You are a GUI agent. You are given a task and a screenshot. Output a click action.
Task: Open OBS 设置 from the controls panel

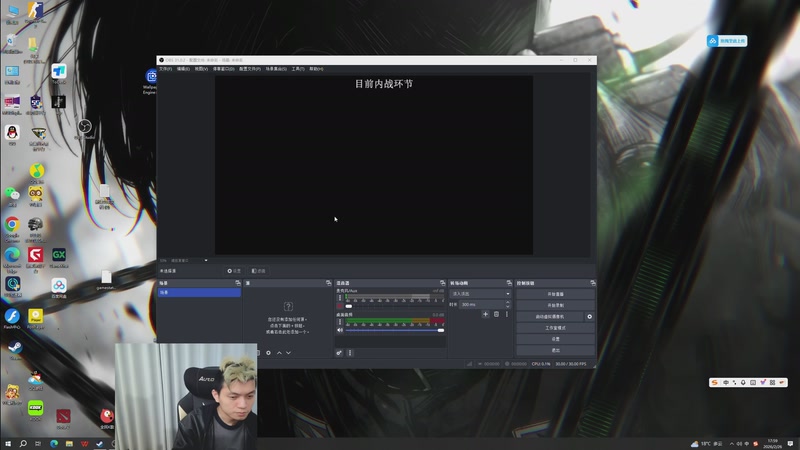coord(555,339)
